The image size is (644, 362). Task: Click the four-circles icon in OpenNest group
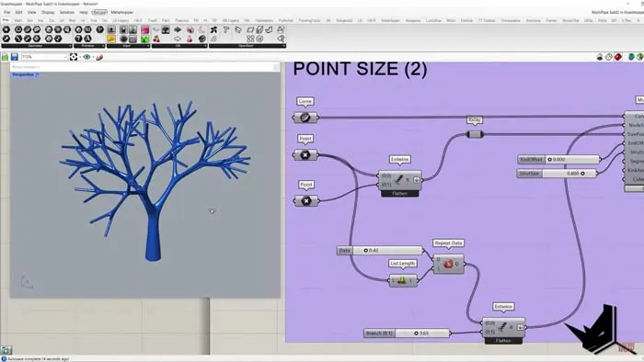[250, 39]
